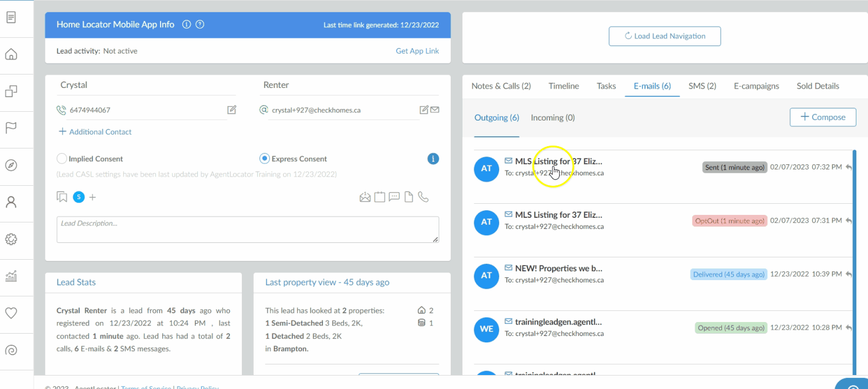Open the heart icon in the sidebar
This screenshot has width=868, height=389.
[x=11, y=313]
